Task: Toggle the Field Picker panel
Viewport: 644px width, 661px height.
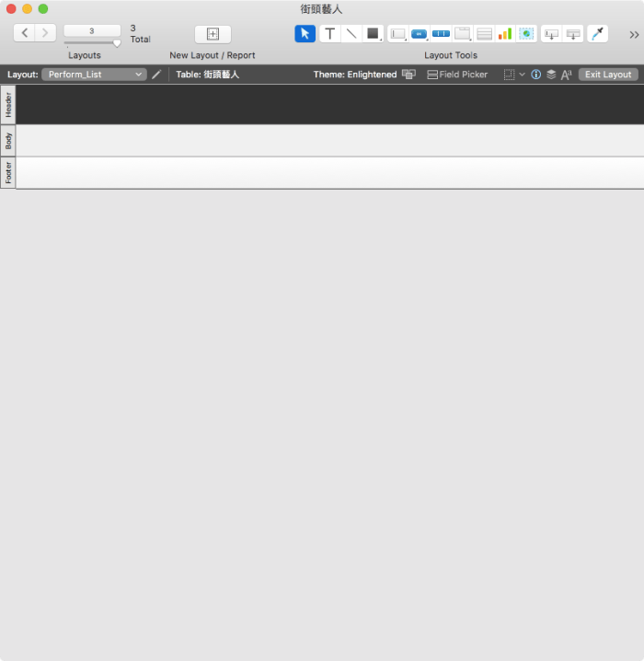Action: tap(457, 75)
